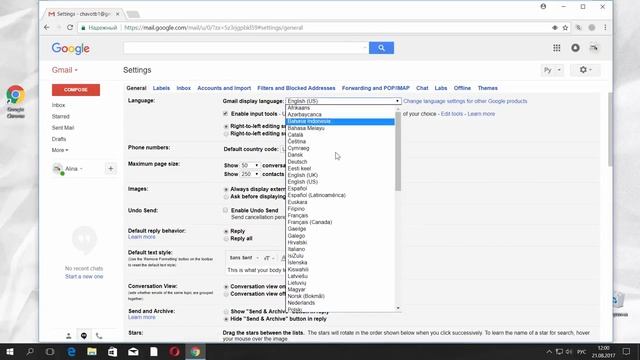Switch to the Labels settings tab
The height and width of the screenshot is (360, 640).
coord(161,88)
